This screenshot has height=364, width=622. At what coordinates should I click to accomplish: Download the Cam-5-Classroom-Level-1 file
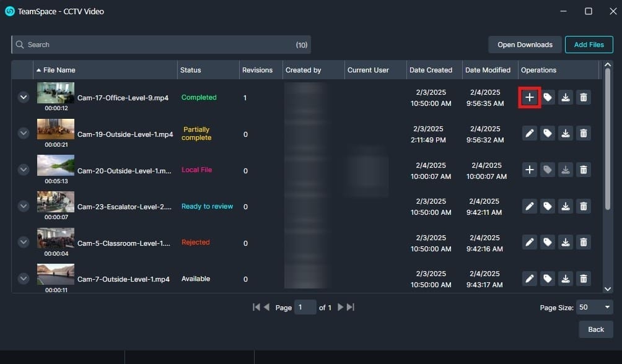click(566, 242)
